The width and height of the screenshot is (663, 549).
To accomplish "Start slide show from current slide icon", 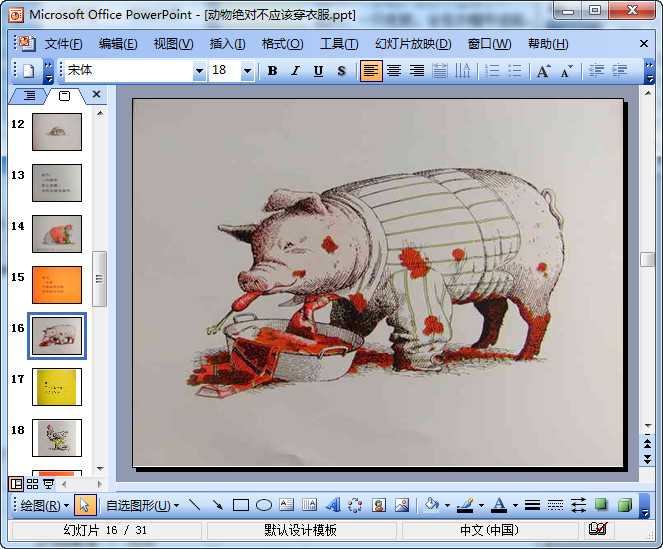I will pos(49,484).
